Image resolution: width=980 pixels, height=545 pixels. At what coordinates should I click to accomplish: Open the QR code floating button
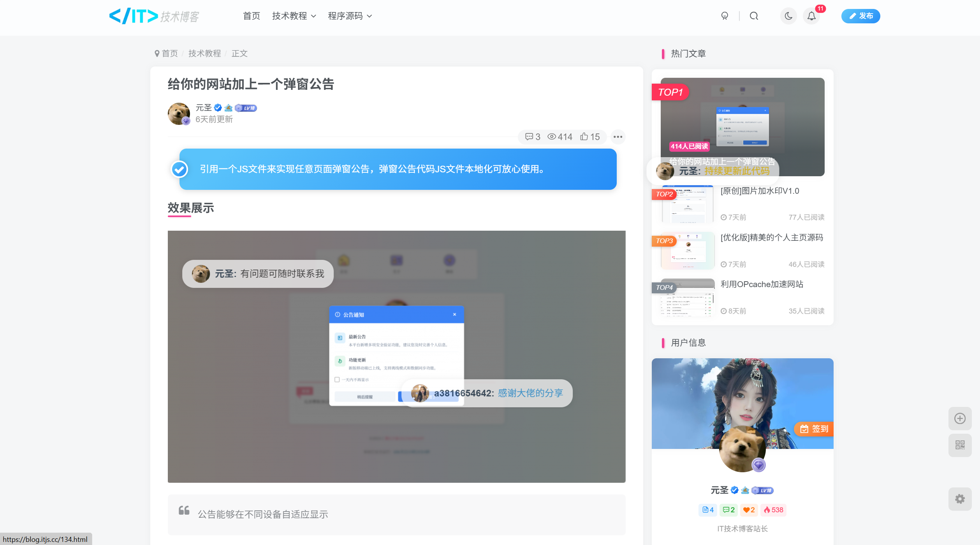click(x=960, y=445)
